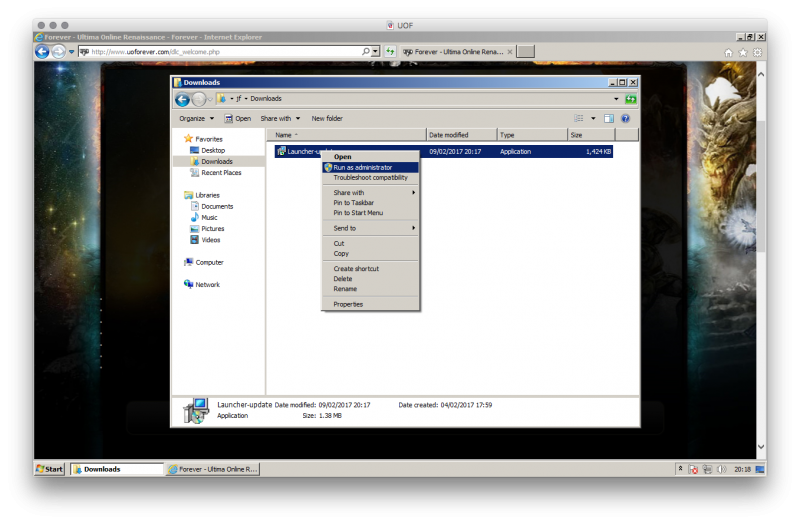Select Network in navigation pane

[202, 285]
